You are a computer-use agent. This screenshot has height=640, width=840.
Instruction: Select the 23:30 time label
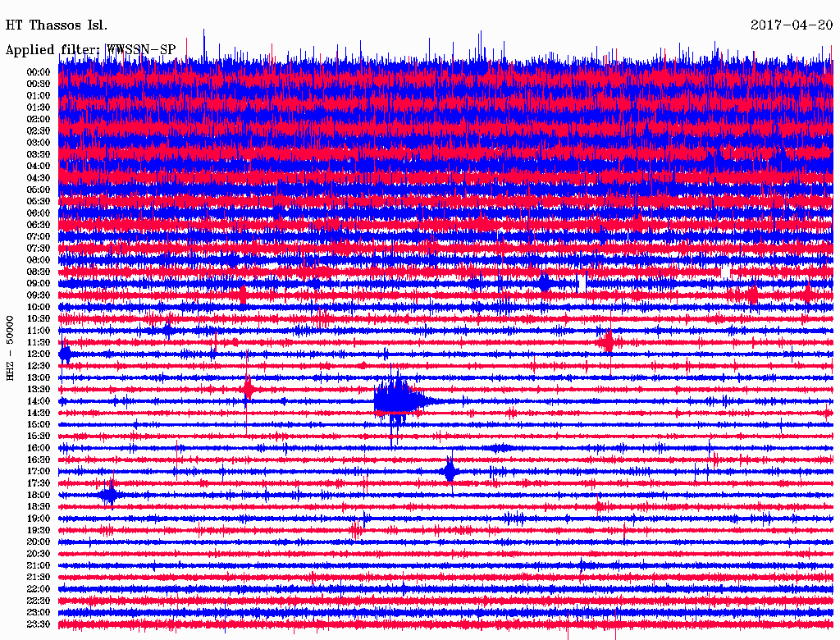click(x=38, y=624)
